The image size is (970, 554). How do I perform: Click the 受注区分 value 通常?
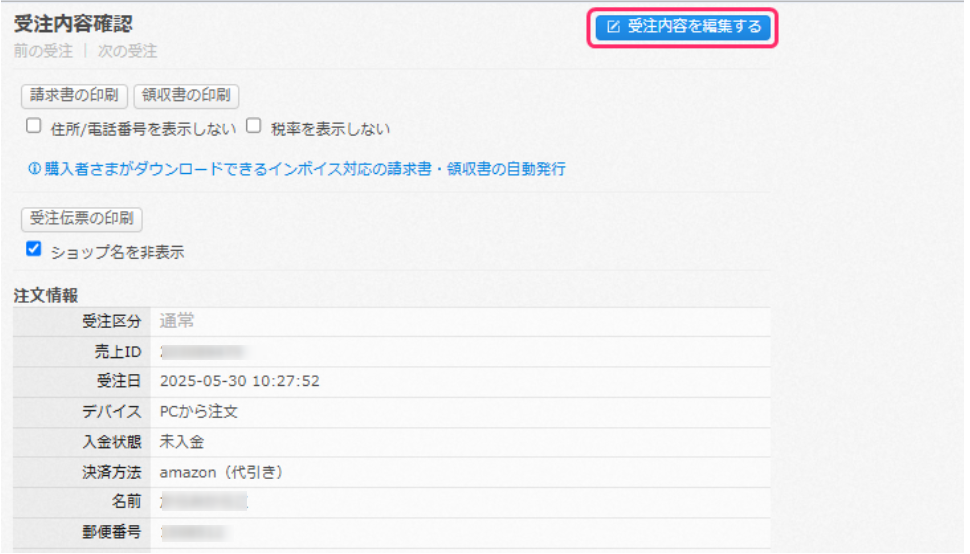click(x=177, y=321)
